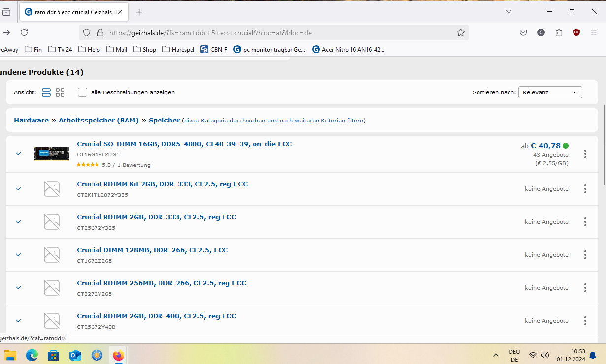606x364 pixels.
Task: Open Crucial RDIMM 256MB DDR-266 link
Action: [161, 283]
